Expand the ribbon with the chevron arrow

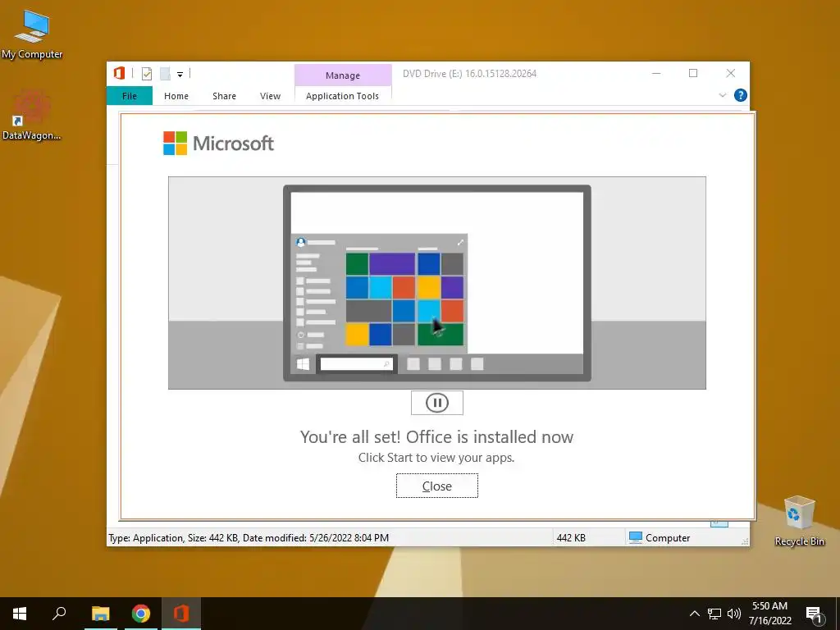(722, 95)
